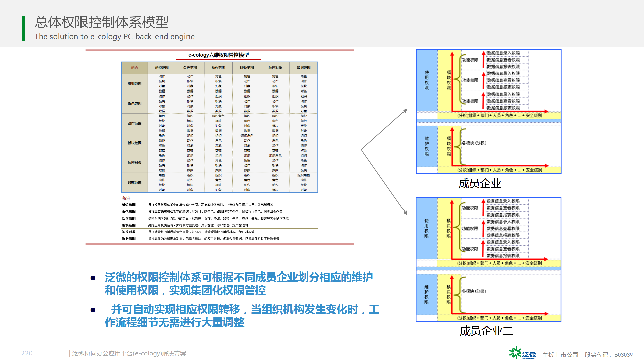Select second bullet 并可自动实现相应权限转移
This screenshot has height=362, width=644.
pyautogui.click(x=242, y=316)
